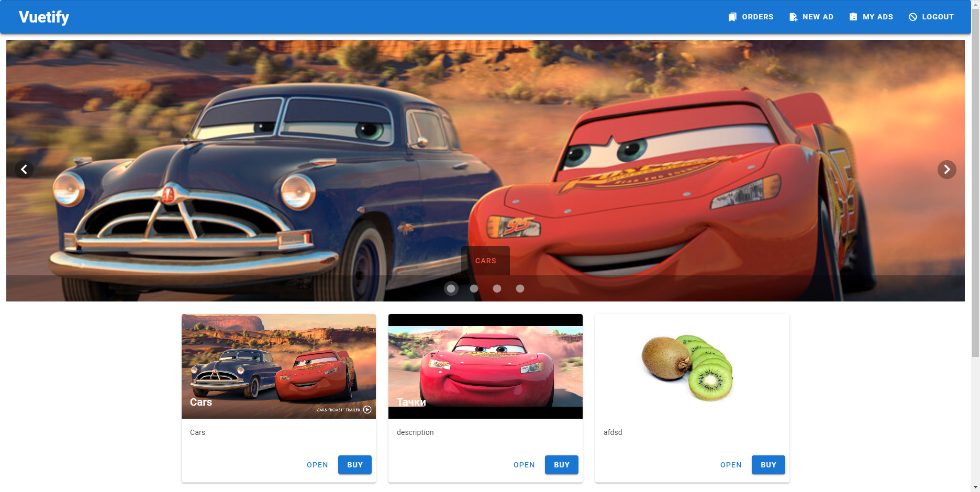Click the kiwi fruit thumbnail image
This screenshot has height=492, width=980.
692,366
